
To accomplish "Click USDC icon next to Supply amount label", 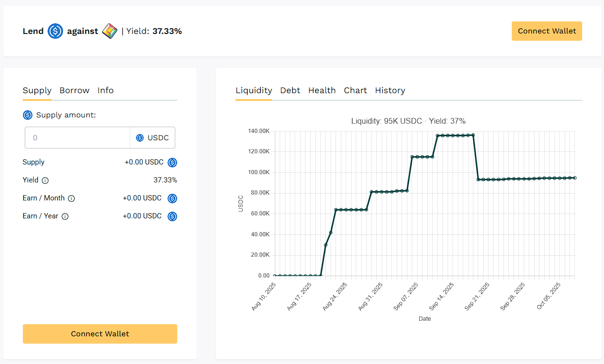I will (x=28, y=115).
